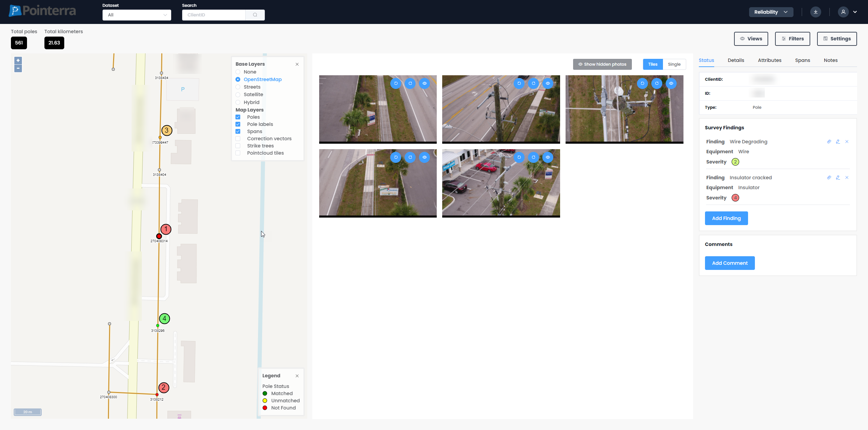
Task: Switch to Single photo view
Action: (674, 64)
